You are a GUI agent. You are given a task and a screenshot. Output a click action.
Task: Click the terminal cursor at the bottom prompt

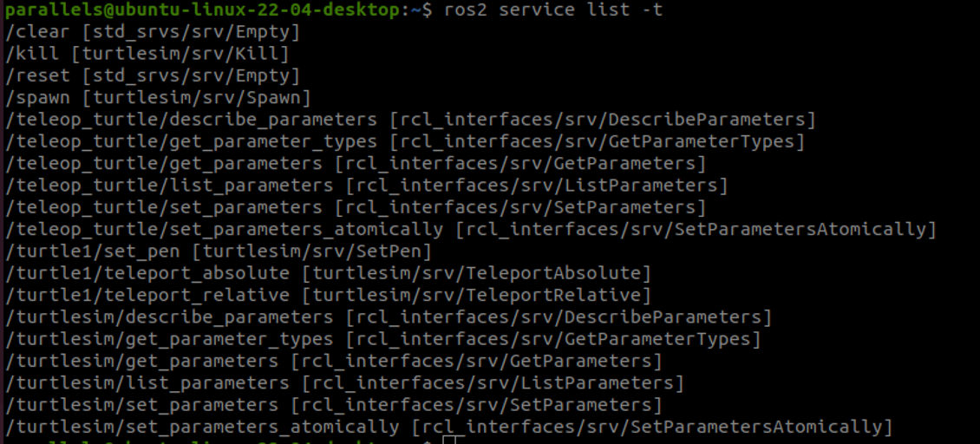click(x=448, y=441)
